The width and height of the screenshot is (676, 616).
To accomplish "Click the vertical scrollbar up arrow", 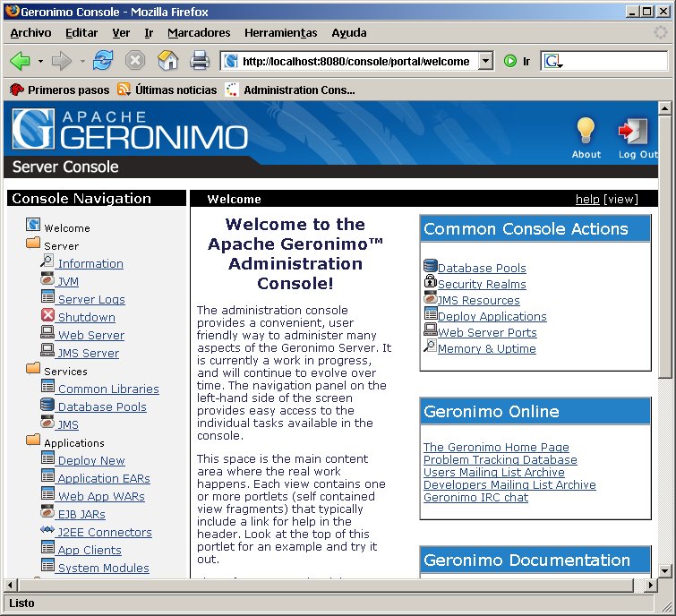I will pyautogui.click(x=664, y=108).
